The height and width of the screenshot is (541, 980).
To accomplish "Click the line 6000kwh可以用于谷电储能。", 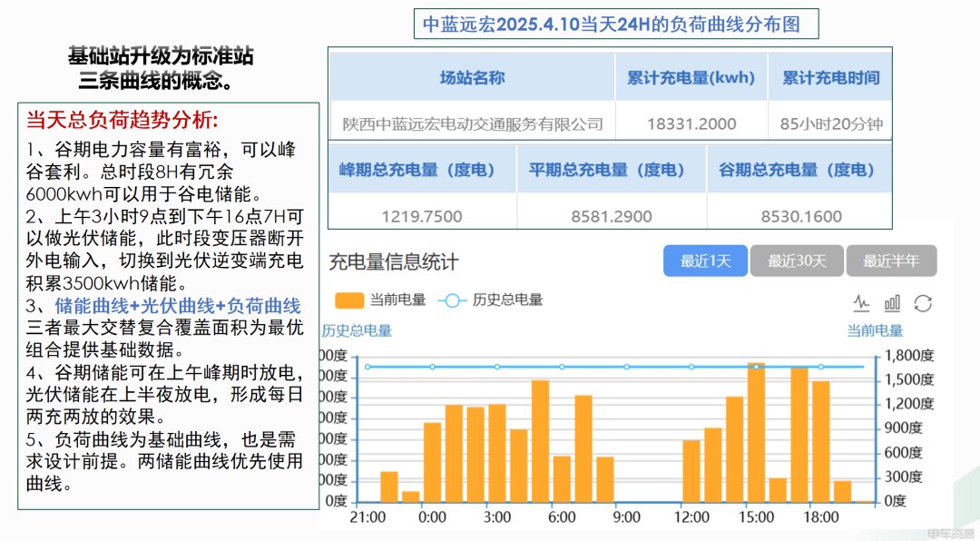I will pos(145,194).
